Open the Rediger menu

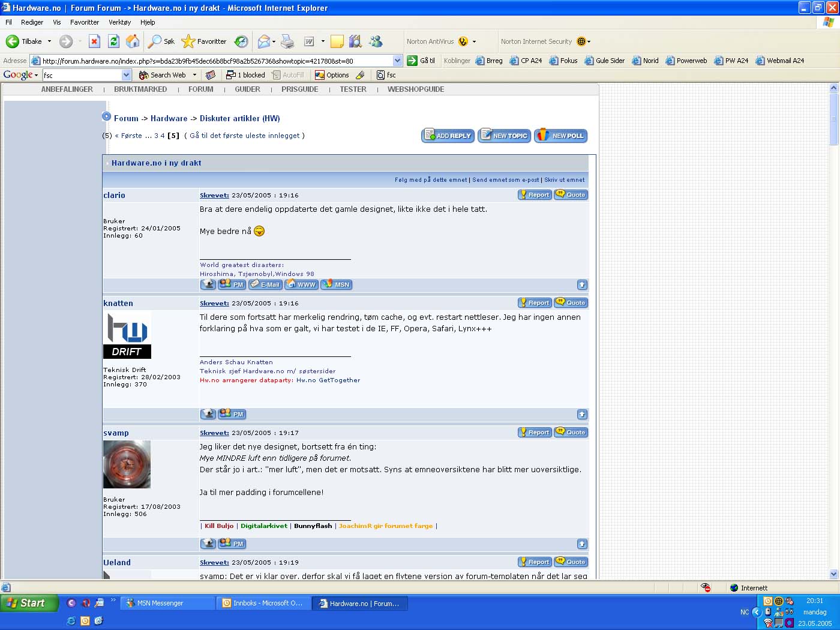coord(32,22)
